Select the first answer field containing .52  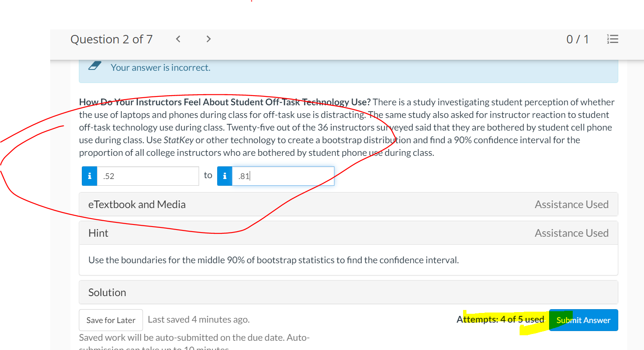point(148,176)
